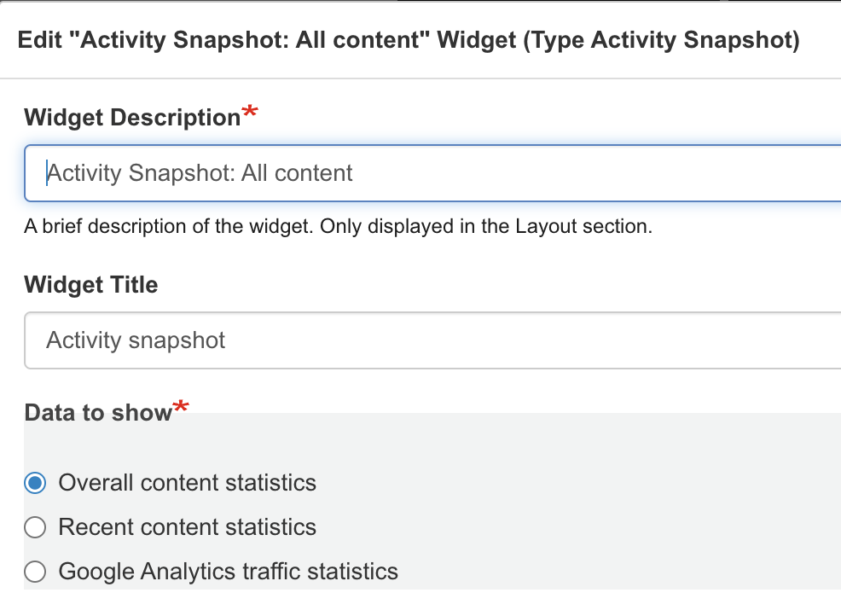Click the "Overall content statistics" label text
841x616 pixels.
tap(187, 483)
